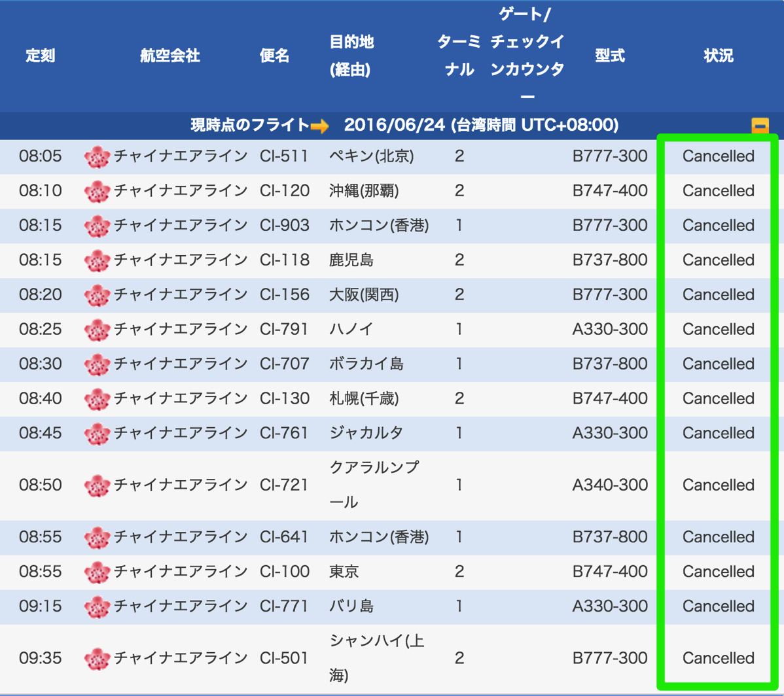Click the 状況 column header
The image size is (784, 696).
click(718, 56)
